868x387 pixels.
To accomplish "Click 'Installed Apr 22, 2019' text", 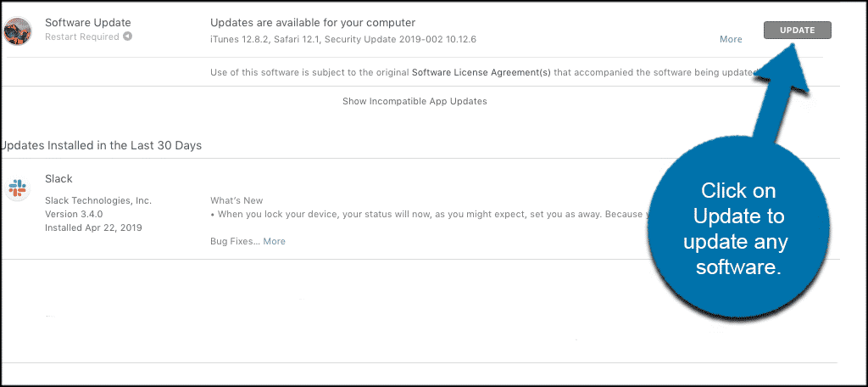I will pos(93,227).
